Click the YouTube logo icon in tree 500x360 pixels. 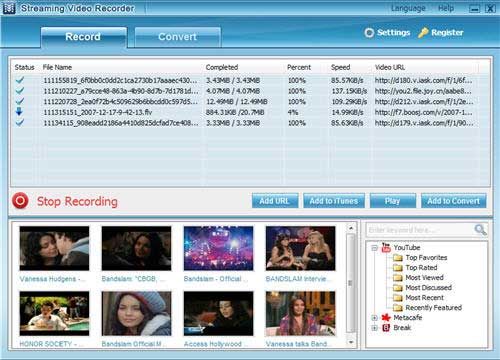click(386, 247)
